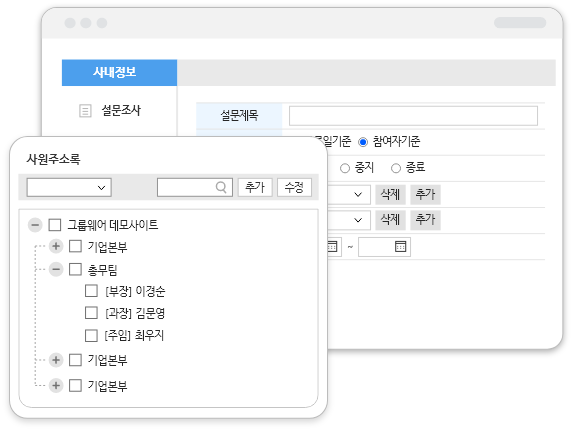Open the 사원주소록 dropdown selector
The width and height of the screenshot is (573, 431).
click(69, 188)
